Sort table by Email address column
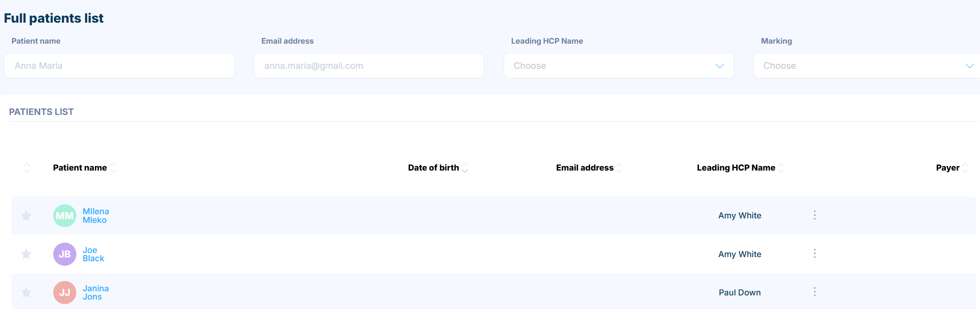 click(619, 168)
